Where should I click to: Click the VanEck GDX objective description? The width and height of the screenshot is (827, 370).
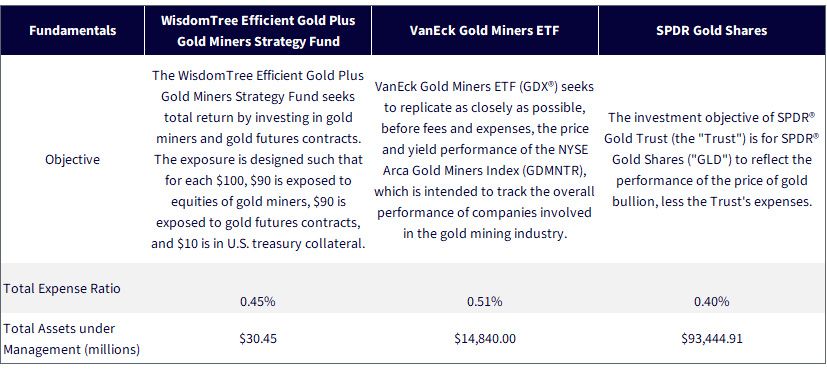point(484,159)
